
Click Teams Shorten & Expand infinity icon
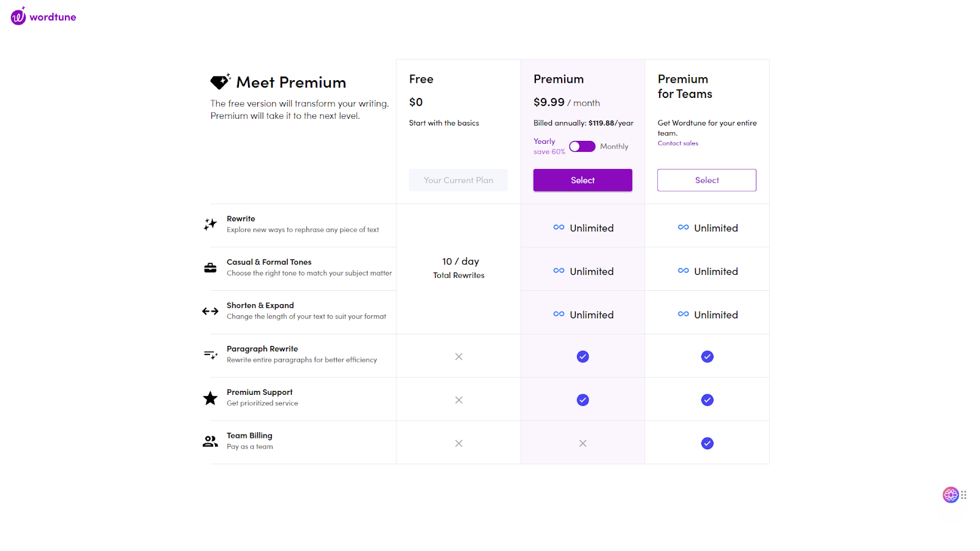click(684, 314)
